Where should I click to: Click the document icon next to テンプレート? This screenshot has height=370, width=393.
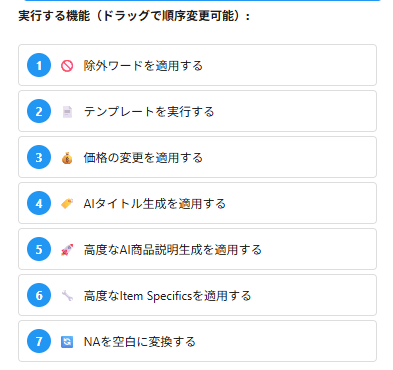click(x=67, y=112)
